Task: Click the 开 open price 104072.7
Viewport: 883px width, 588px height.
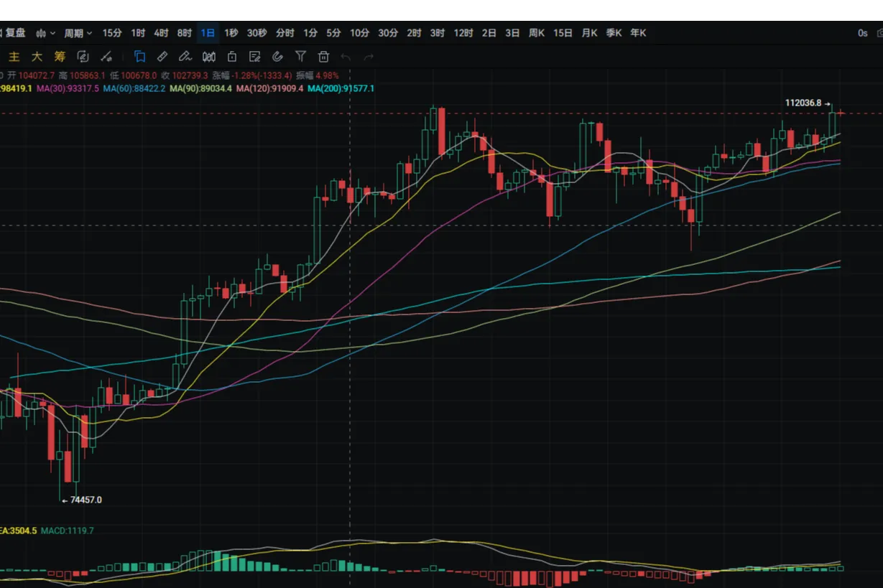Action: pos(31,75)
